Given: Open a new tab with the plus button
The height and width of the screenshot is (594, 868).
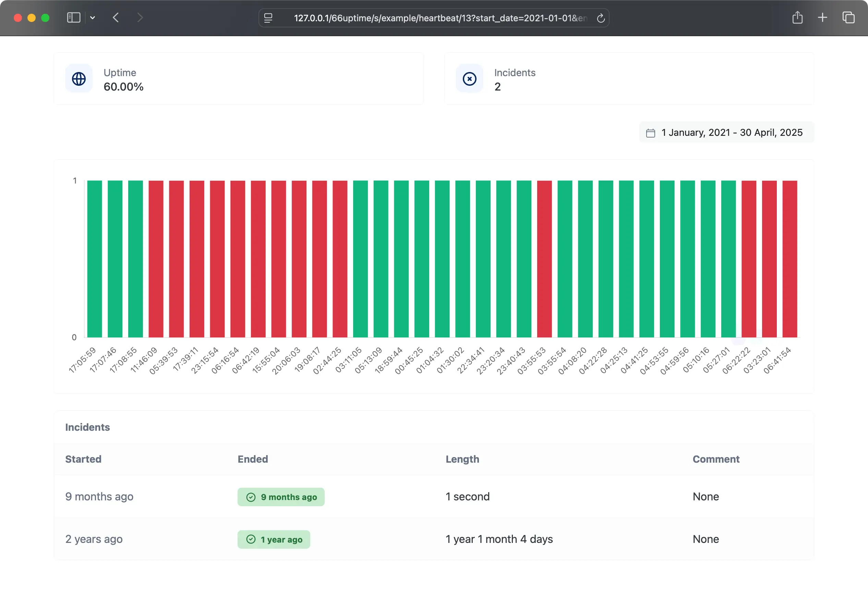Looking at the screenshot, I should point(823,17).
